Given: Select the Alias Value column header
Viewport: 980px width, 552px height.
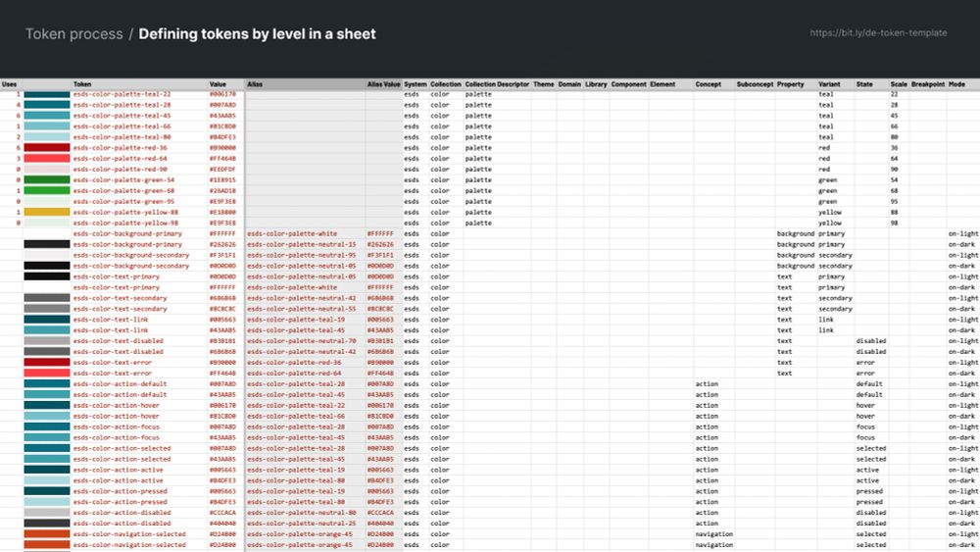Looking at the screenshot, I should (x=383, y=83).
